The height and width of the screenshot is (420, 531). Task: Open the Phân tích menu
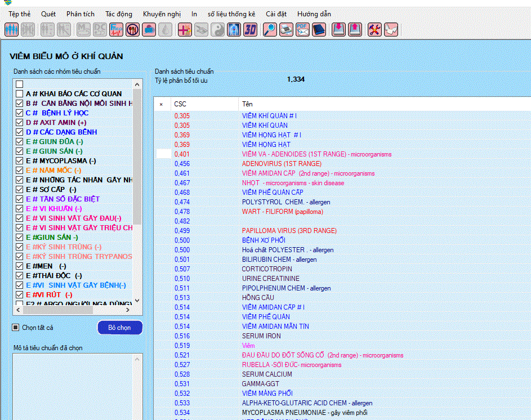click(x=81, y=14)
